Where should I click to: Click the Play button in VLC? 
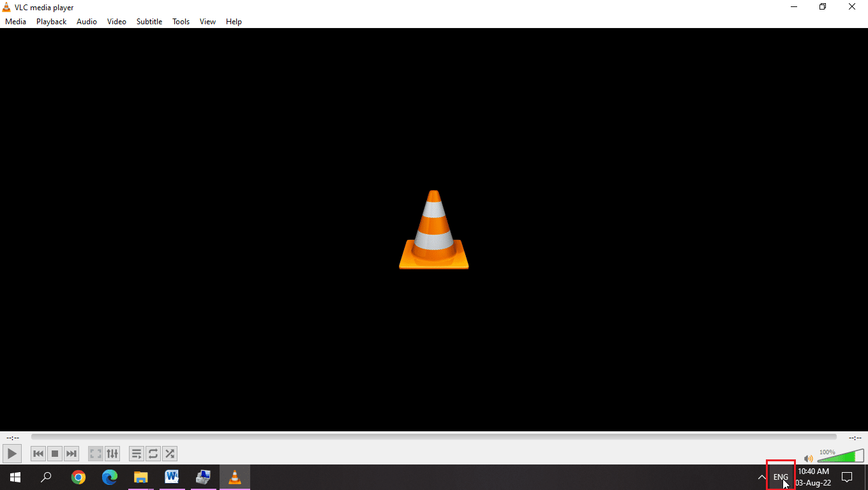coord(12,454)
